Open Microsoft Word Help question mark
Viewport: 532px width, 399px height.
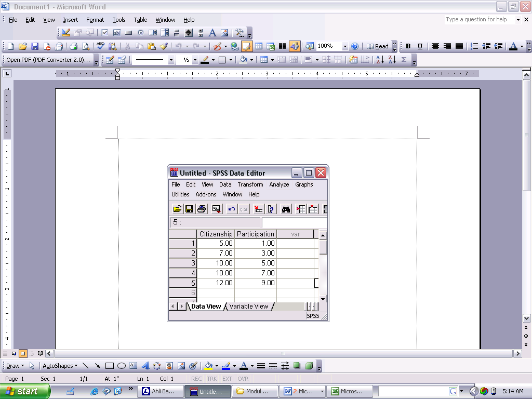pos(354,46)
